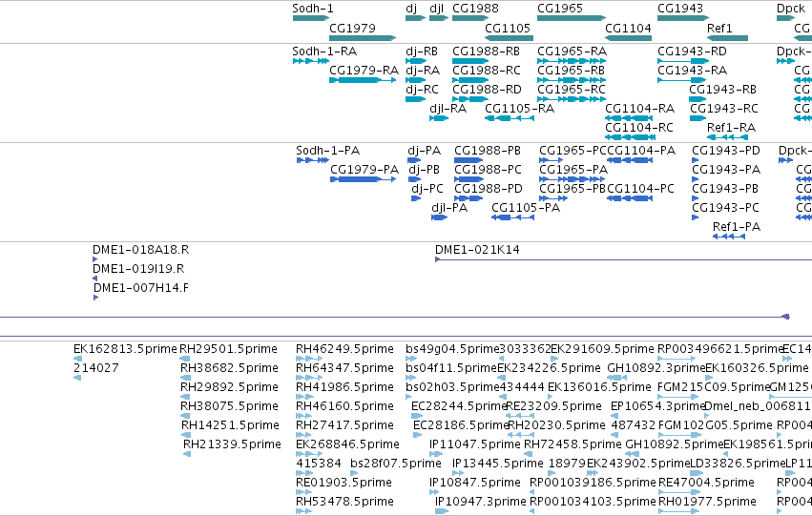This screenshot has height=516, width=812.
Task: Open transcript 'Ref1-RA'
Action: click(x=731, y=128)
